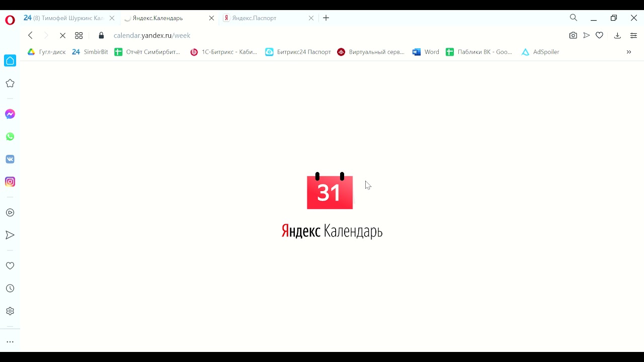Click the Яндекс Календарь loading title

332,231
